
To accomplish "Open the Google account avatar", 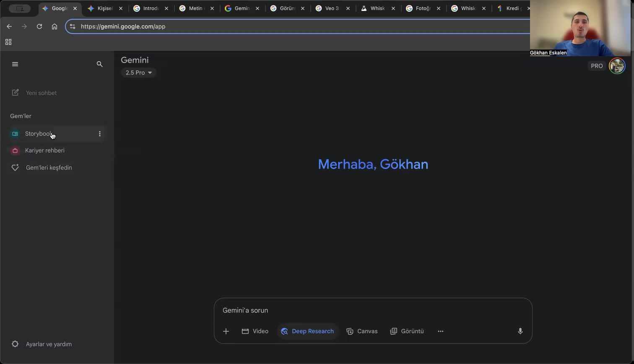I will [617, 66].
